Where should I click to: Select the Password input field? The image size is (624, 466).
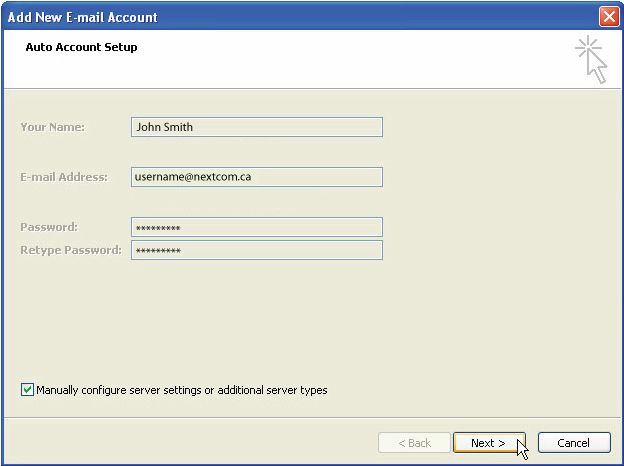256,227
